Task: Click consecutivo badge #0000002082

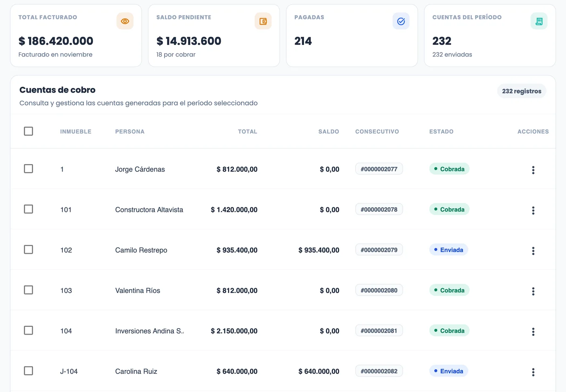Action: (x=379, y=371)
